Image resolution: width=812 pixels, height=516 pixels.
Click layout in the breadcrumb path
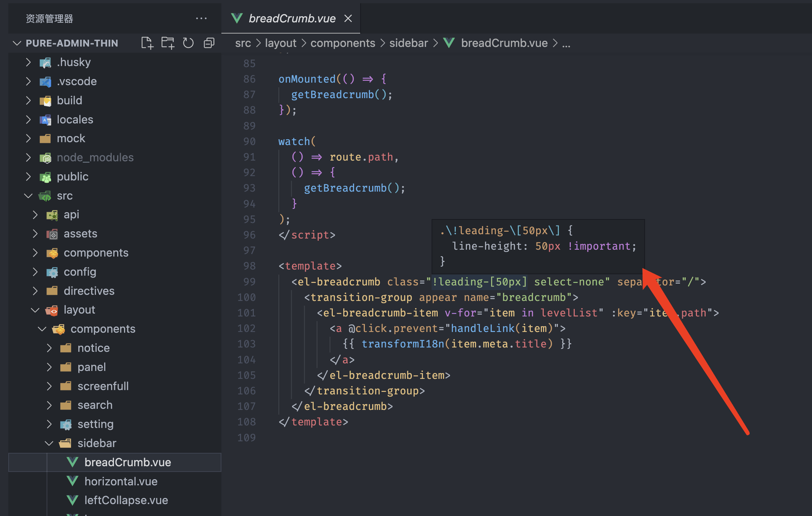tap(281, 43)
